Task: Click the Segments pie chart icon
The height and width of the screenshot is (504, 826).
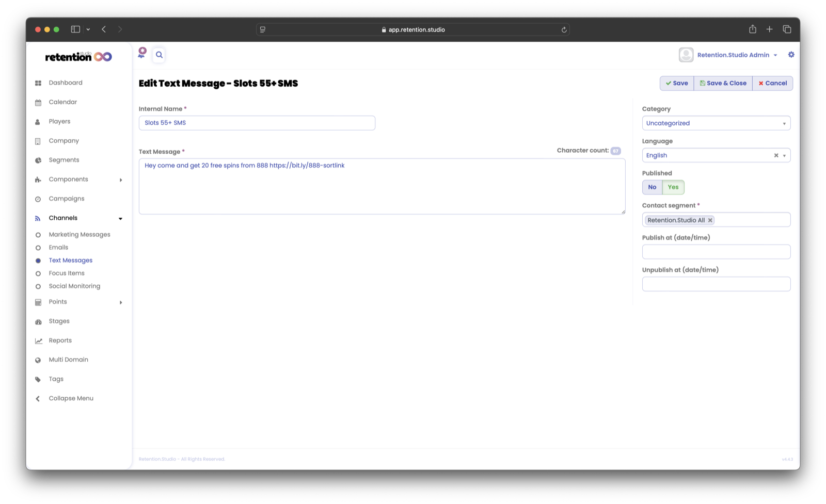Action: (38, 160)
